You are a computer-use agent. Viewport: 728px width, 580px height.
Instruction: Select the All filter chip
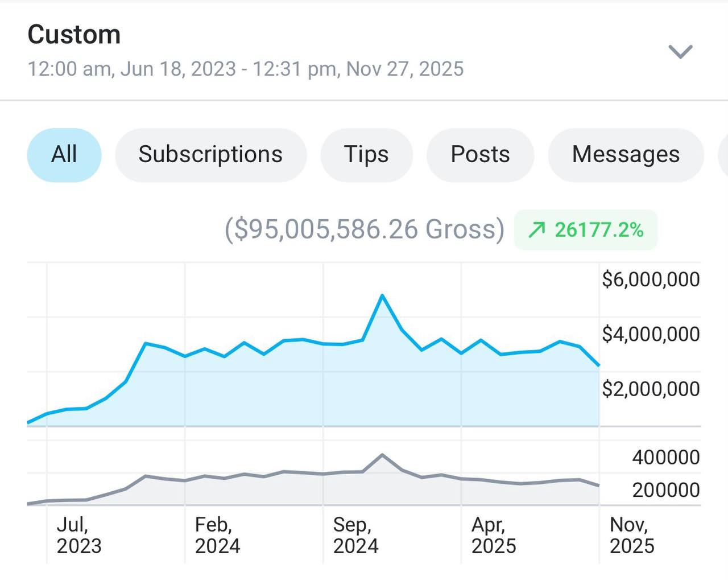point(64,154)
